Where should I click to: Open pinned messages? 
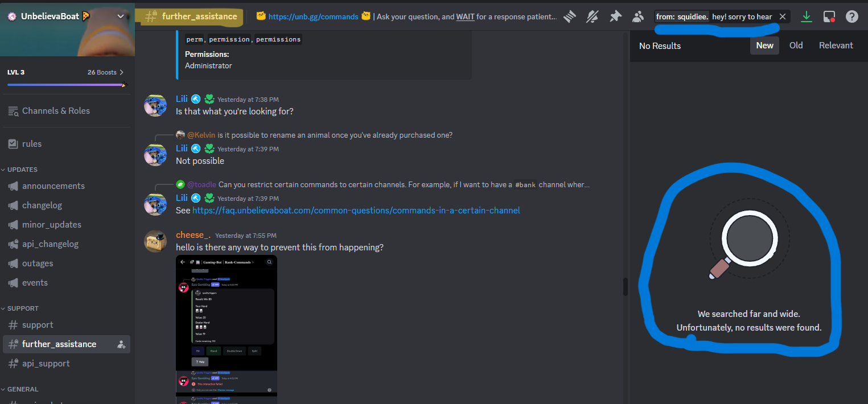pos(615,17)
